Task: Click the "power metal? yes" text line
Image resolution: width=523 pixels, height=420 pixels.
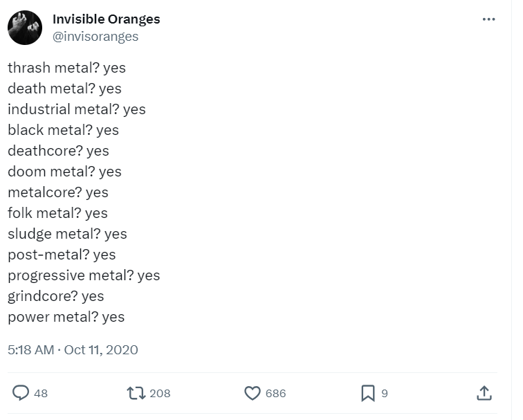Action: [x=66, y=317]
